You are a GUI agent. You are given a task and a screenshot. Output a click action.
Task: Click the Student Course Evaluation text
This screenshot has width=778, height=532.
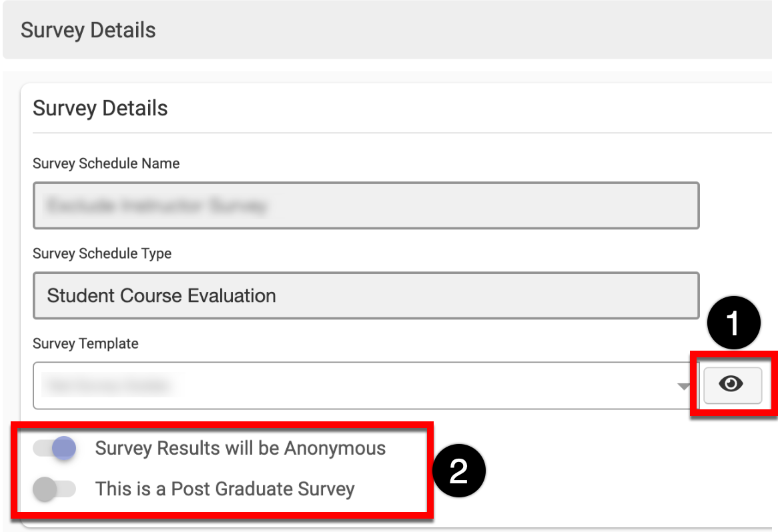[x=161, y=295]
